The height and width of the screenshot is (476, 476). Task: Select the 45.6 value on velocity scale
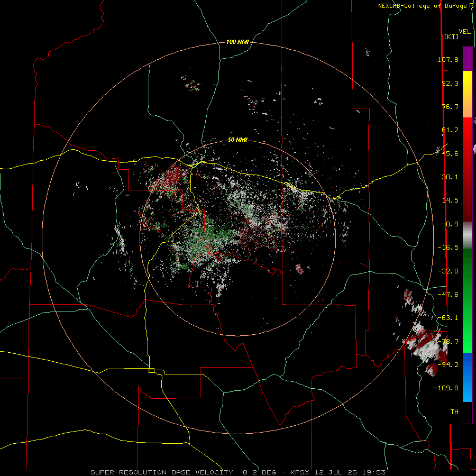click(x=450, y=153)
